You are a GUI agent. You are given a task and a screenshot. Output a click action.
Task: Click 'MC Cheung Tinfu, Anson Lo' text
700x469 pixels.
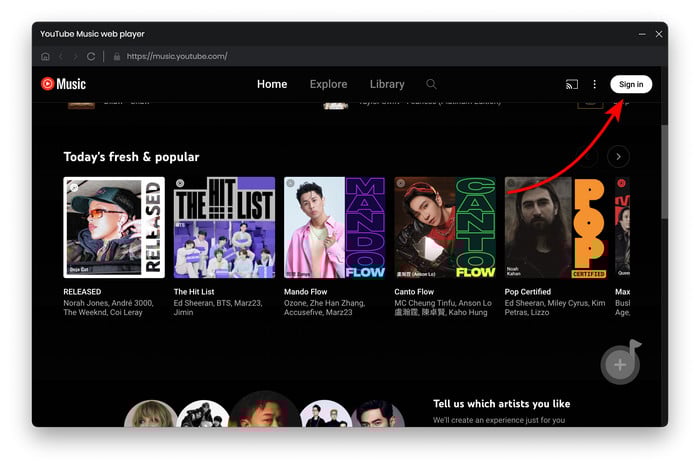[x=443, y=303]
